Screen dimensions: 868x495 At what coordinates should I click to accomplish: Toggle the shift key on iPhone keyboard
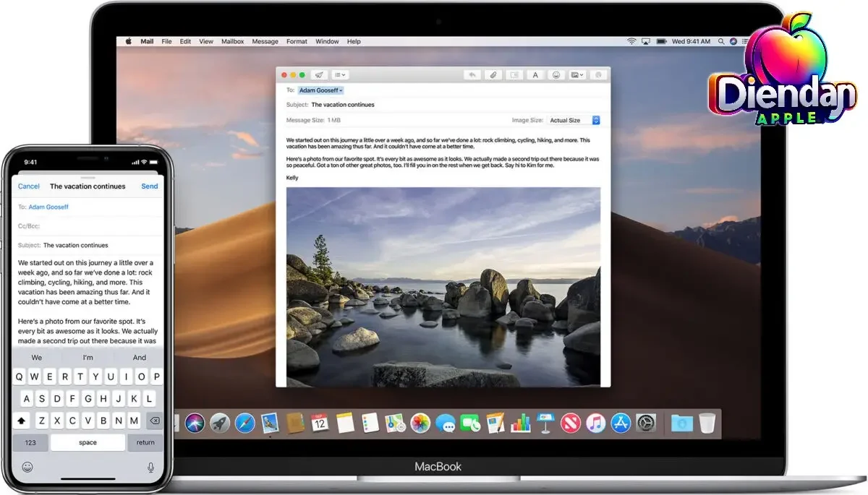click(x=22, y=421)
